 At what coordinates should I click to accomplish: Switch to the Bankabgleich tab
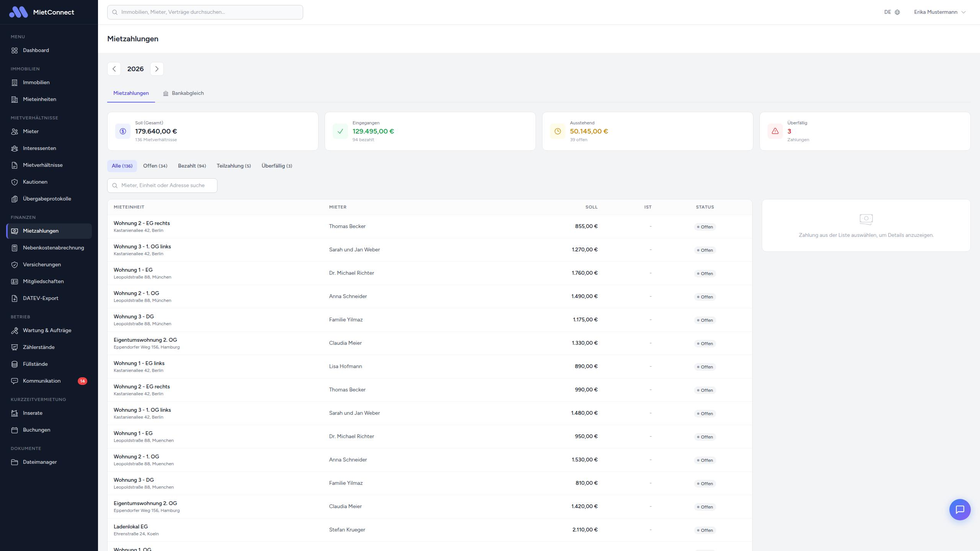tap(183, 93)
